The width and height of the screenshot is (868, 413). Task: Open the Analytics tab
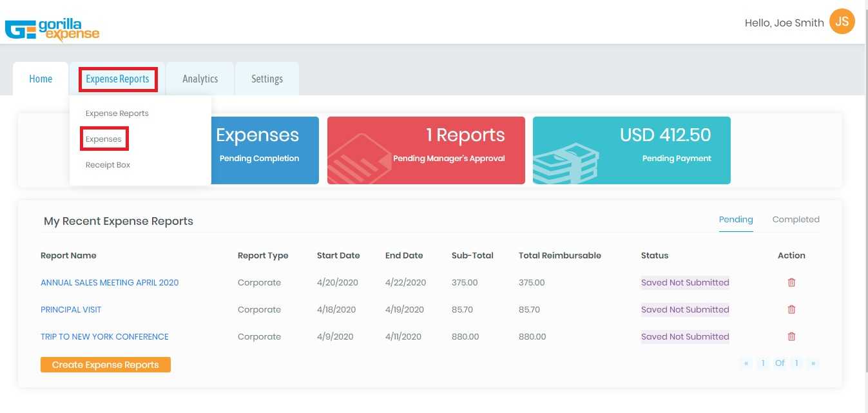[x=200, y=79]
